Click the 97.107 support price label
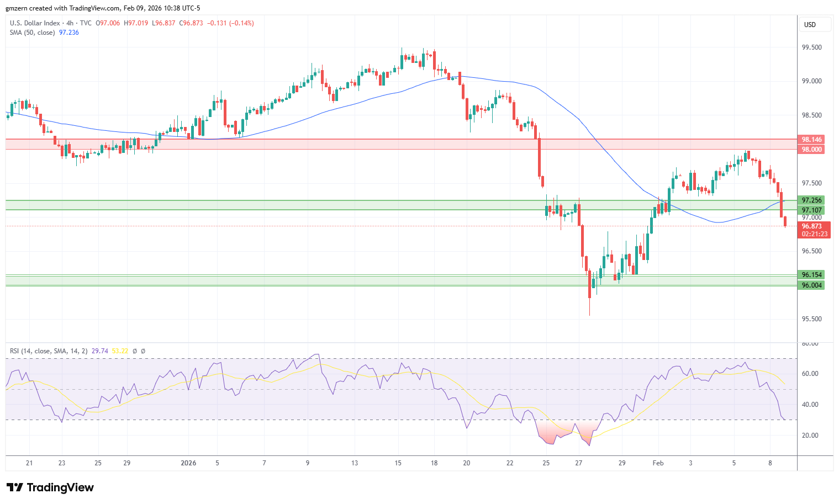 (x=811, y=210)
